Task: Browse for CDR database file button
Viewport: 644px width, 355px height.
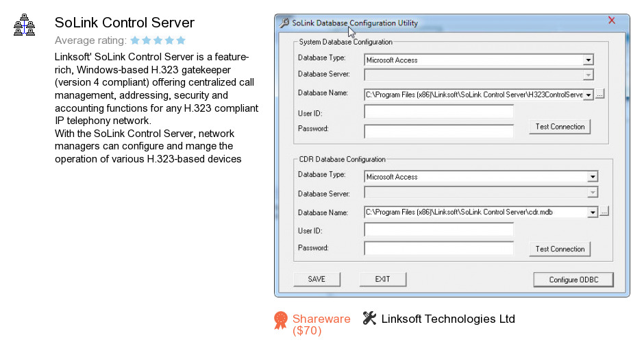Action: coord(604,212)
